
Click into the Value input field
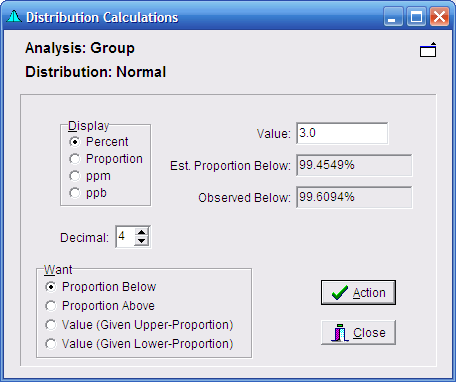[x=342, y=133]
